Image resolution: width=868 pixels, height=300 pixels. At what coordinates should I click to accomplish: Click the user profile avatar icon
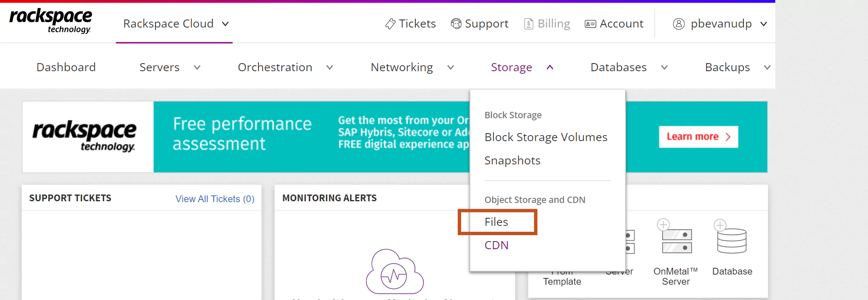679,24
